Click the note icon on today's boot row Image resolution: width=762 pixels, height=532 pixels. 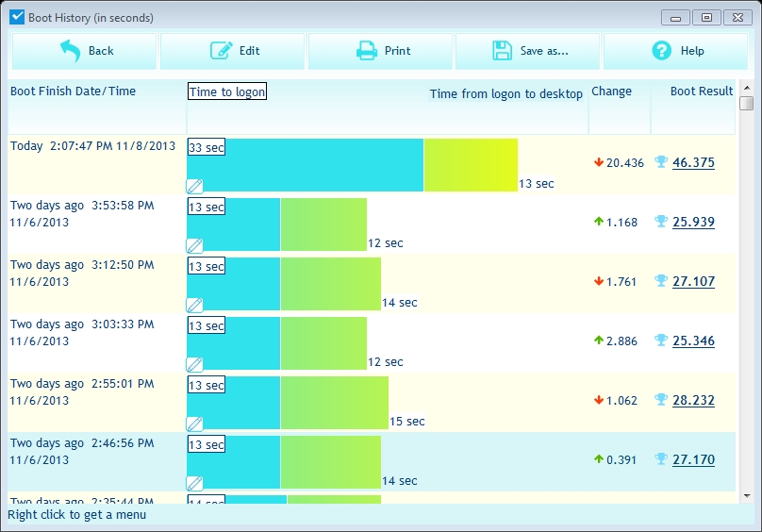tap(194, 186)
